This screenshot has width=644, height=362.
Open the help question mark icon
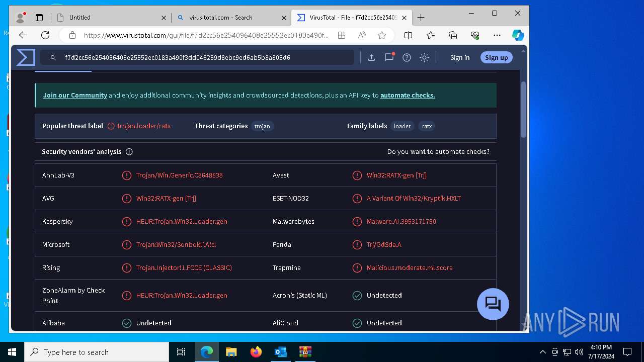point(407,58)
